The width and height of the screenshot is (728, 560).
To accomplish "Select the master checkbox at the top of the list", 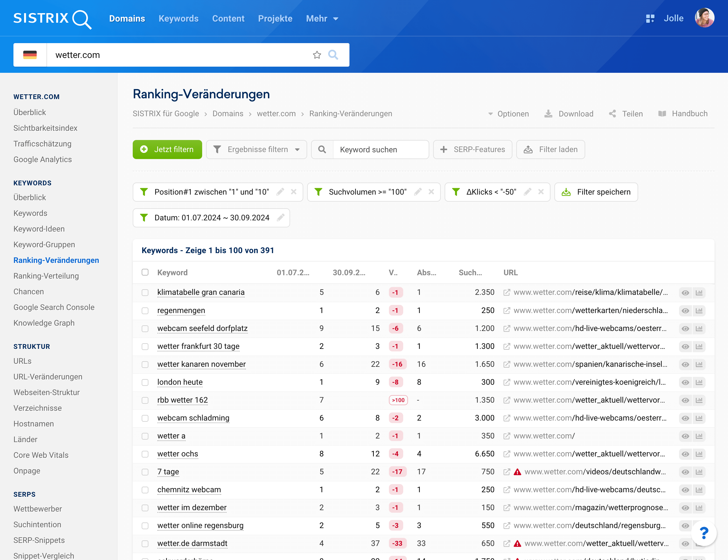I will [145, 272].
